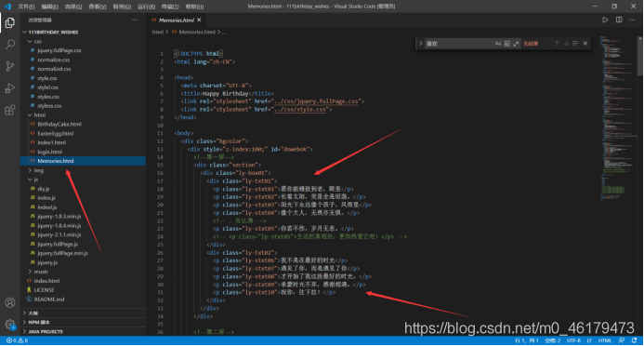
Task: Expand the music folder
Action: point(30,272)
